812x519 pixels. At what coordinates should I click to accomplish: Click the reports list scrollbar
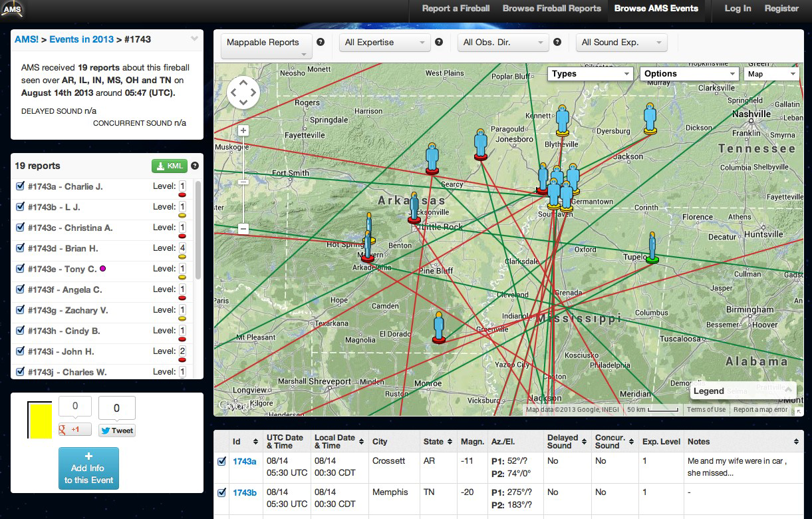pyautogui.click(x=198, y=230)
